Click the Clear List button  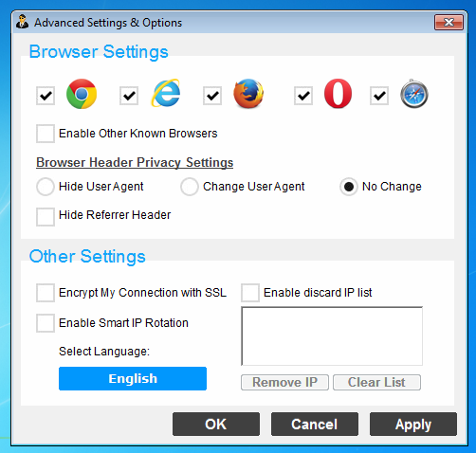pos(376,383)
